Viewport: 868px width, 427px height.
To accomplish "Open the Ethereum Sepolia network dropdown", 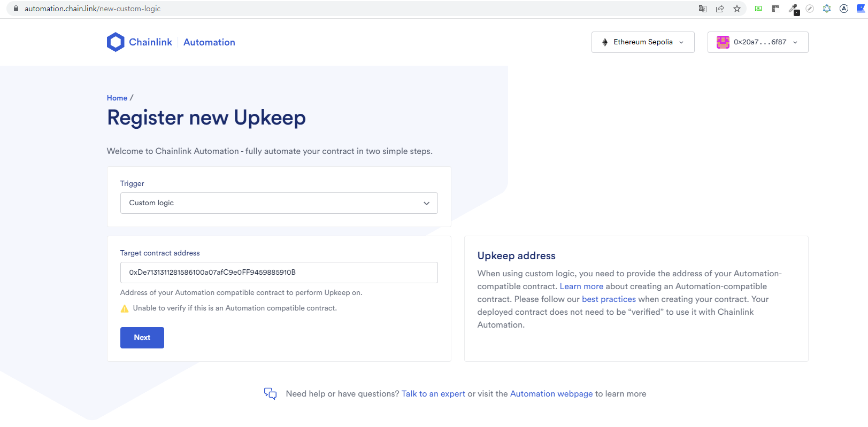I will tap(643, 42).
